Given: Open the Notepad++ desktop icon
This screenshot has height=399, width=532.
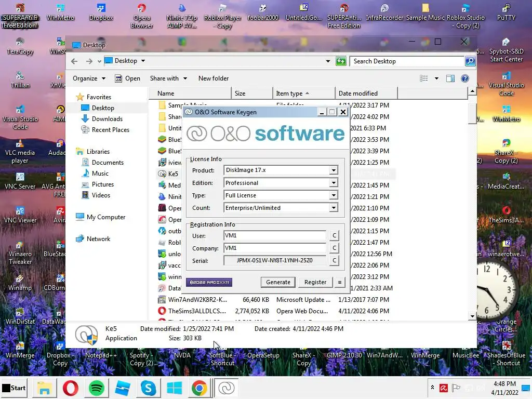Looking at the screenshot, I should [101, 352].
